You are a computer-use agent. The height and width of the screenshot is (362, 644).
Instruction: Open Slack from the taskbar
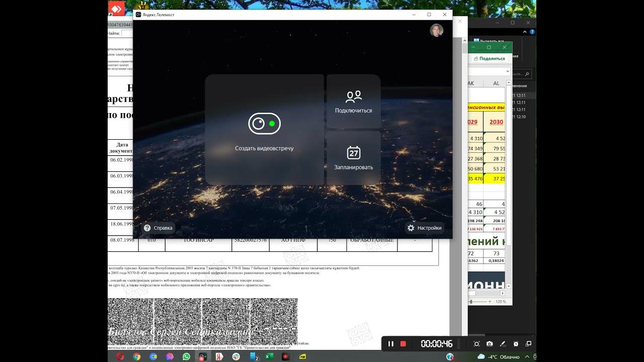click(x=236, y=356)
